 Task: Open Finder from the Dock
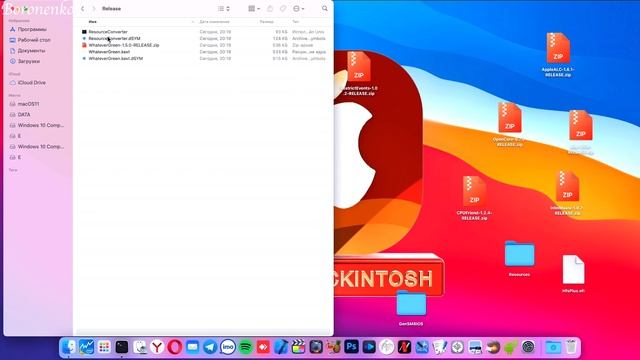[x=69, y=347]
